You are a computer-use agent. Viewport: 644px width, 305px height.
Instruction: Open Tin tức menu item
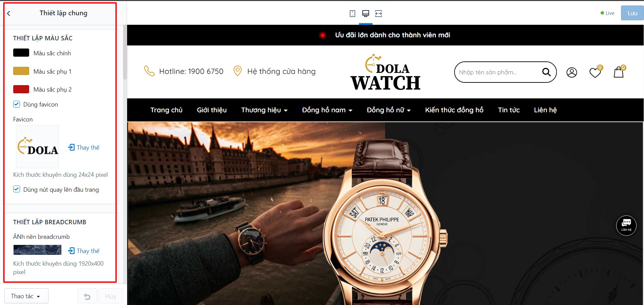[509, 110]
